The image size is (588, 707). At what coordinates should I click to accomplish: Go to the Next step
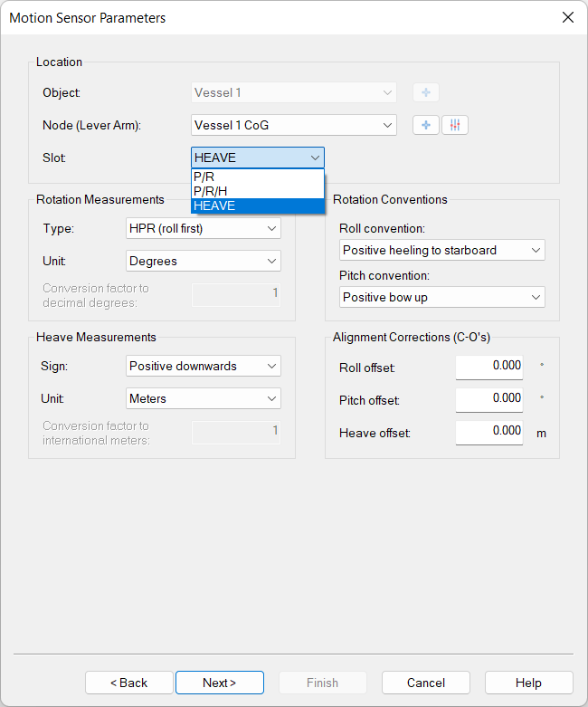220,683
